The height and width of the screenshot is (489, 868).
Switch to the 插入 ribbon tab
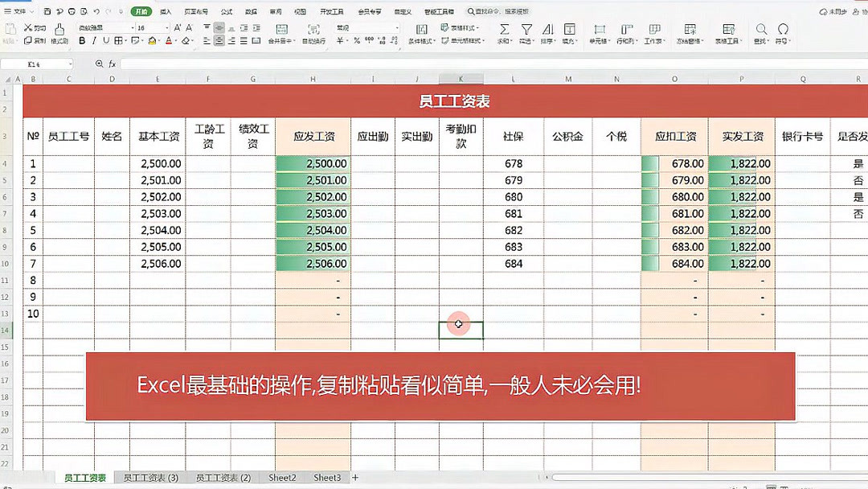click(166, 11)
